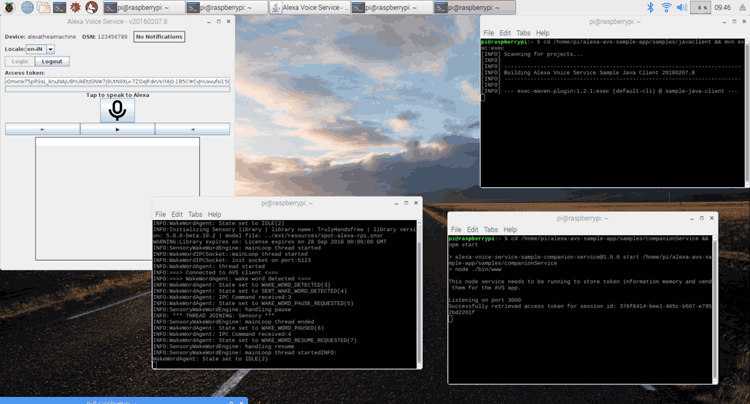Switch to the Alexa Voice Service taskbar entry
This screenshot has height=404, width=750.
click(309, 7)
